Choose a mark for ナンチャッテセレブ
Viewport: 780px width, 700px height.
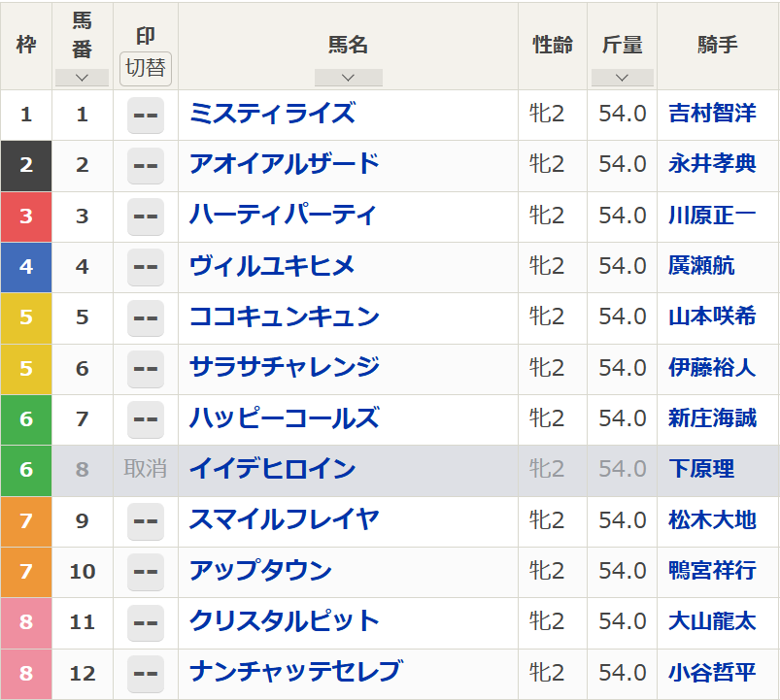tap(146, 674)
